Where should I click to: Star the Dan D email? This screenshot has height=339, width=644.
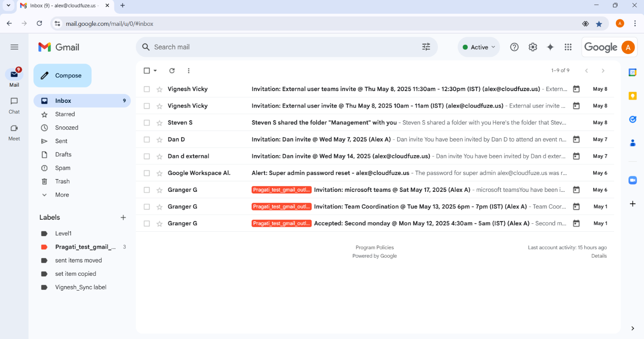pos(159,140)
